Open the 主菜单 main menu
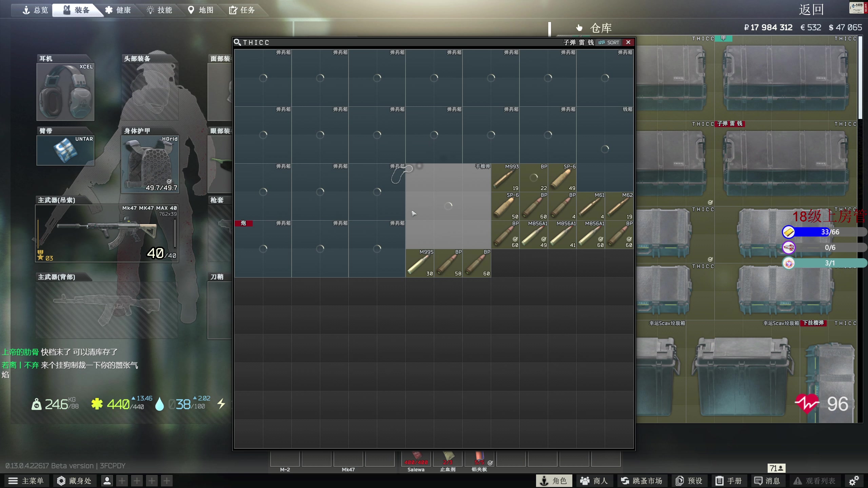Screen dimensions: 868x488 click(x=26, y=481)
